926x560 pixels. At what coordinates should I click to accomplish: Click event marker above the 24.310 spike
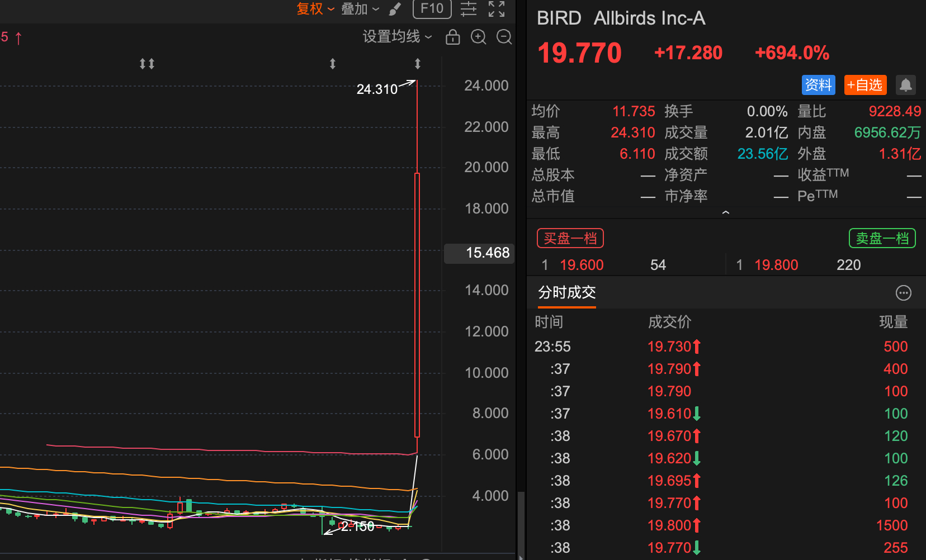click(418, 64)
